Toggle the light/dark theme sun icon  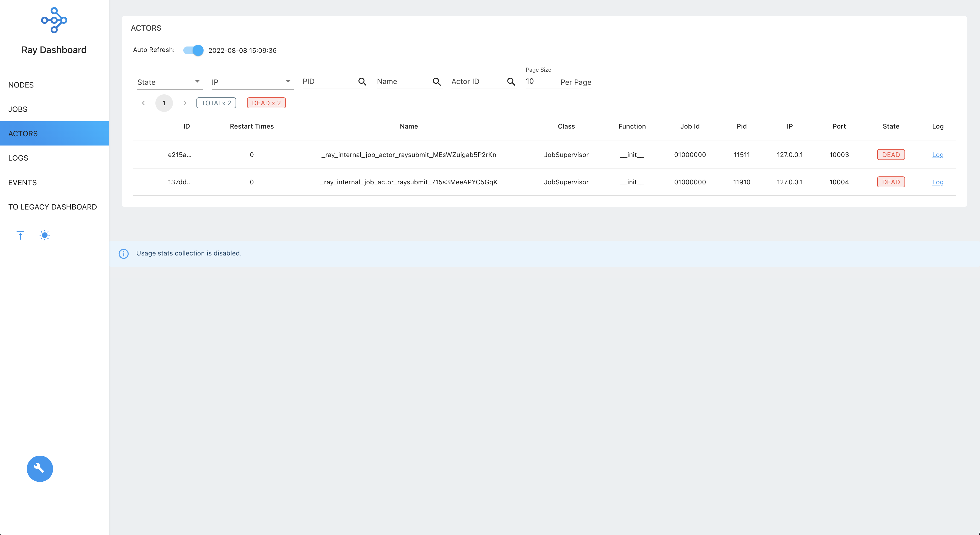point(45,235)
